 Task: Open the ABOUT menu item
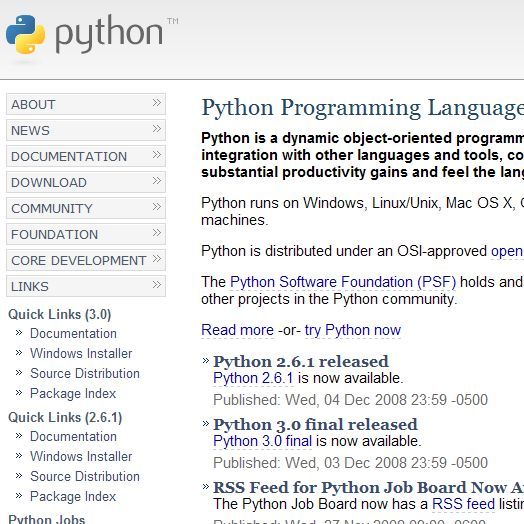(x=86, y=104)
